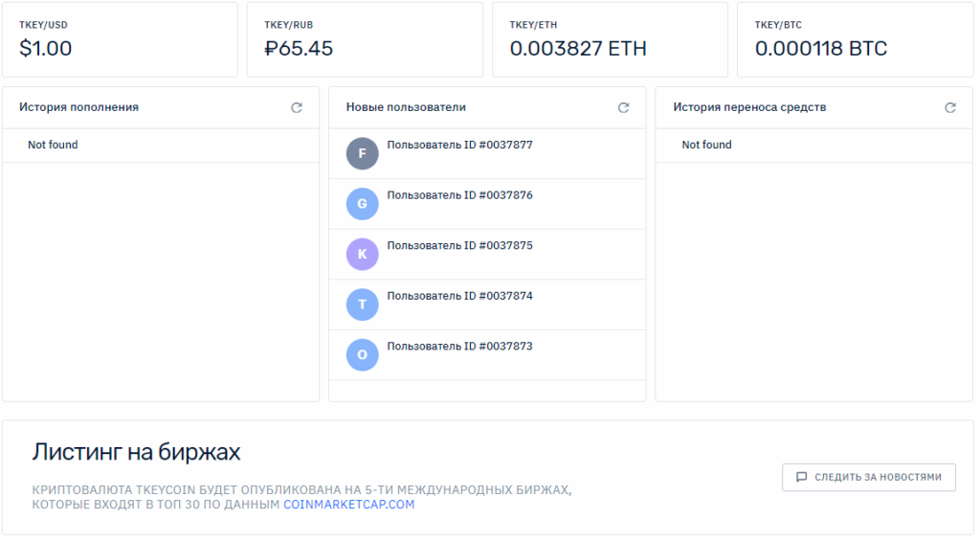The height and width of the screenshot is (541, 980).
Task: Click the Листинг на биржах heading
Action: tap(136, 452)
